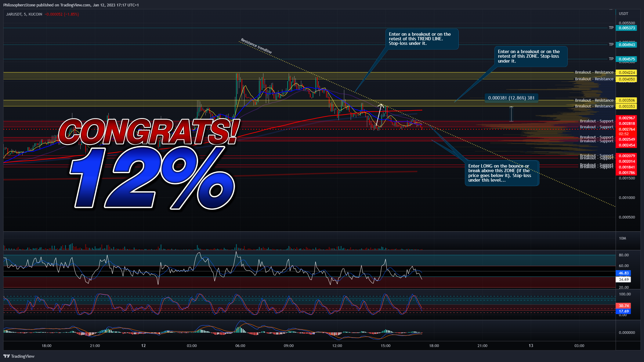Select the 0.004943 TP price tag
Viewport: 644px width, 362px height.
(x=626, y=45)
